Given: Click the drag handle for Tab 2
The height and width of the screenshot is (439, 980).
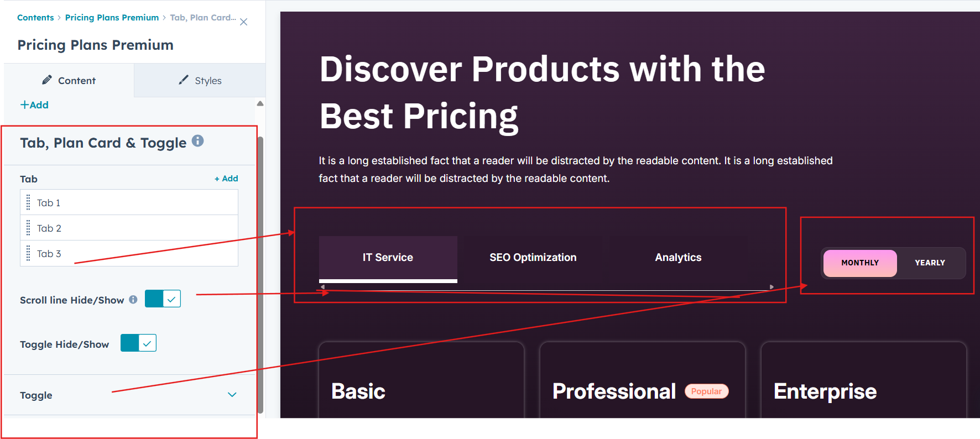Looking at the screenshot, I should coord(28,228).
